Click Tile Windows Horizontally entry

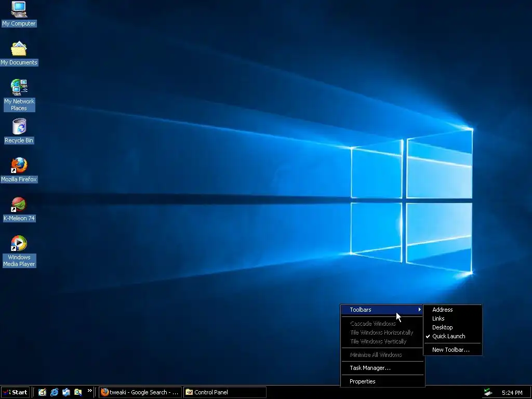[382, 332]
